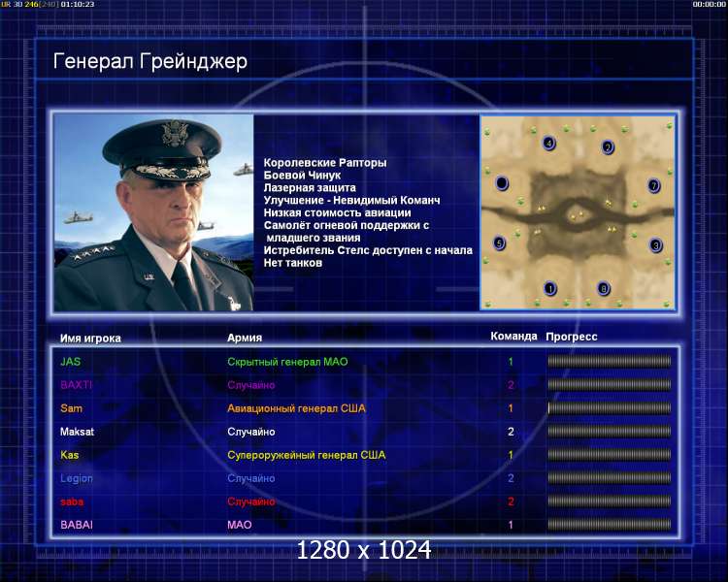
Task: Click army 'МАО' in BABAI's row
Action: coord(240,525)
